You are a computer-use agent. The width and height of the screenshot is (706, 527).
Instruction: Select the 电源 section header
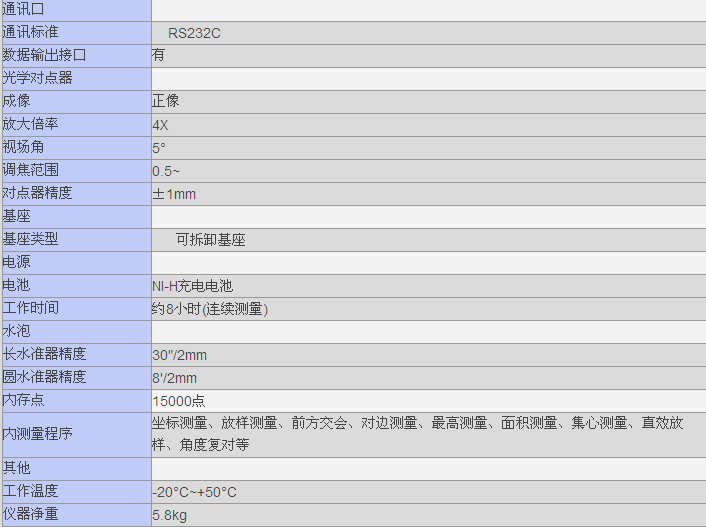click(x=17, y=263)
